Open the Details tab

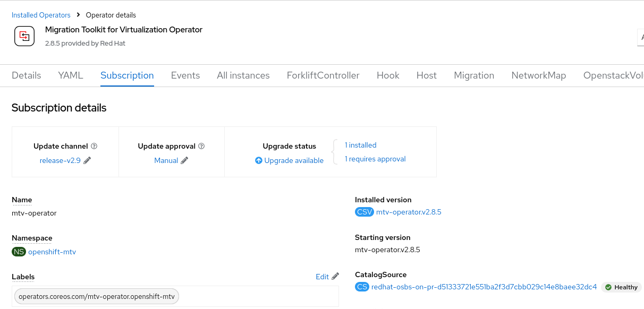pyautogui.click(x=27, y=75)
